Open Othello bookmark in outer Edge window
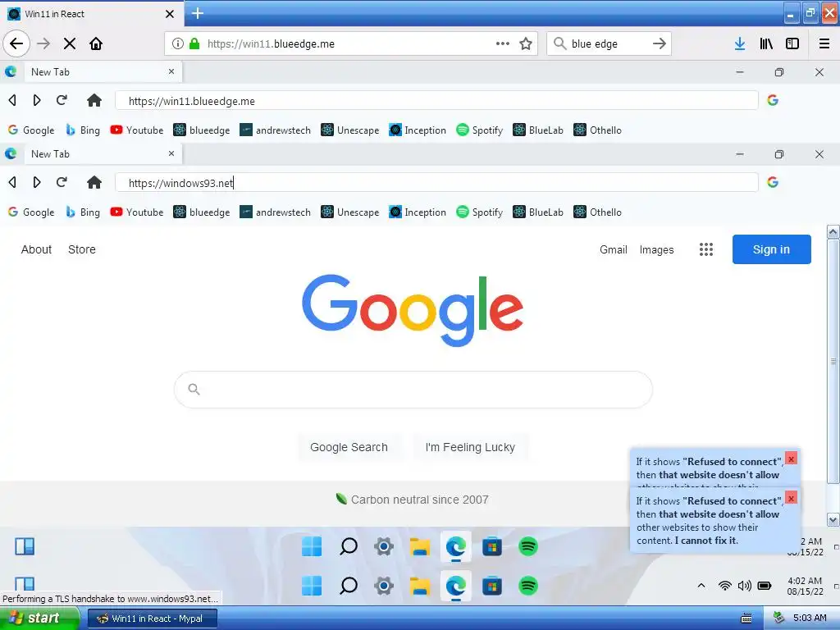The height and width of the screenshot is (630, 840). [597, 130]
